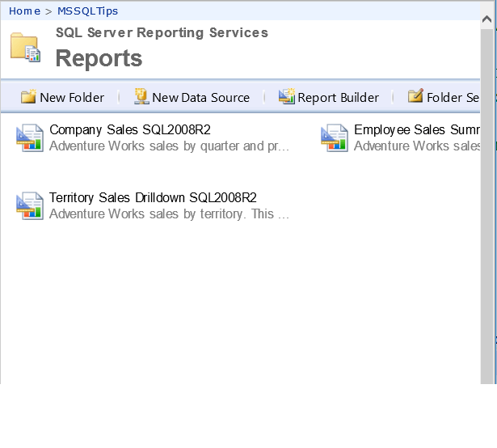497x448 pixels.
Task: Click description 'Adventure Works sales by territory. This …'
Action: (x=169, y=213)
